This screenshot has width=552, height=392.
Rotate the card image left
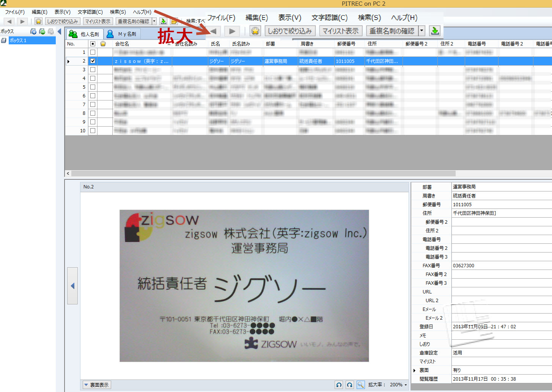(339, 385)
